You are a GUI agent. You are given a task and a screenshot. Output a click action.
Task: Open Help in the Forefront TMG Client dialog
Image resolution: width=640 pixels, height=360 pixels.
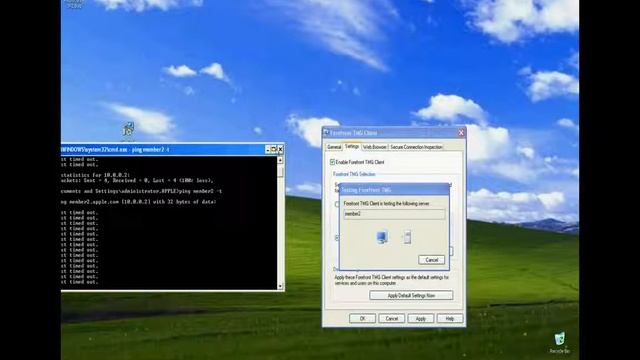click(x=450, y=318)
